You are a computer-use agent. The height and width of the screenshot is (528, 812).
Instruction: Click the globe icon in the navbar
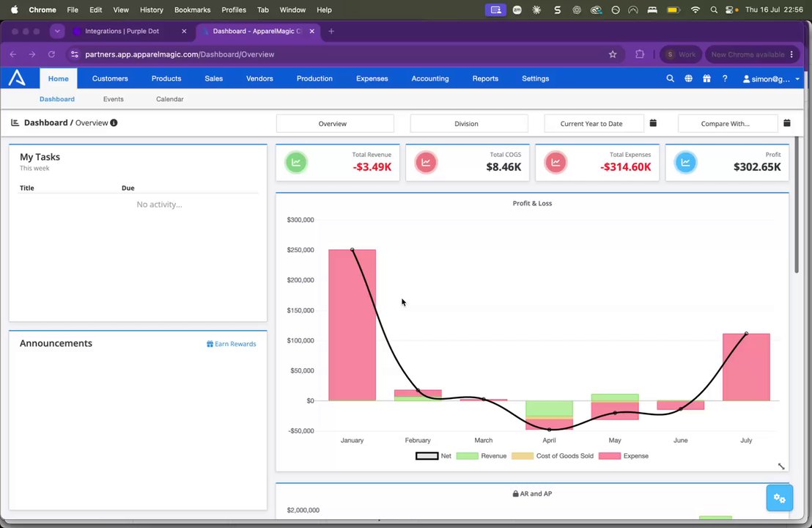coord(688,78)
